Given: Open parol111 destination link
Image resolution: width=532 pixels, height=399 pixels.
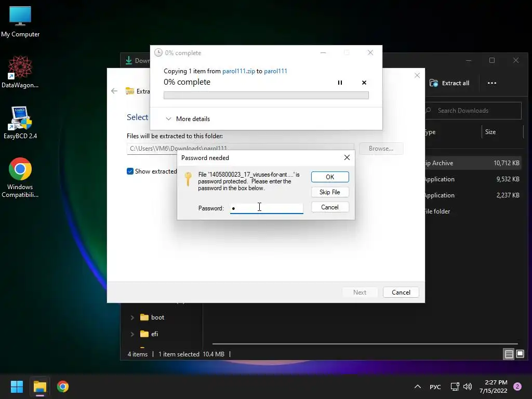Looking at the screenshot, I should [x=275, y=71].
